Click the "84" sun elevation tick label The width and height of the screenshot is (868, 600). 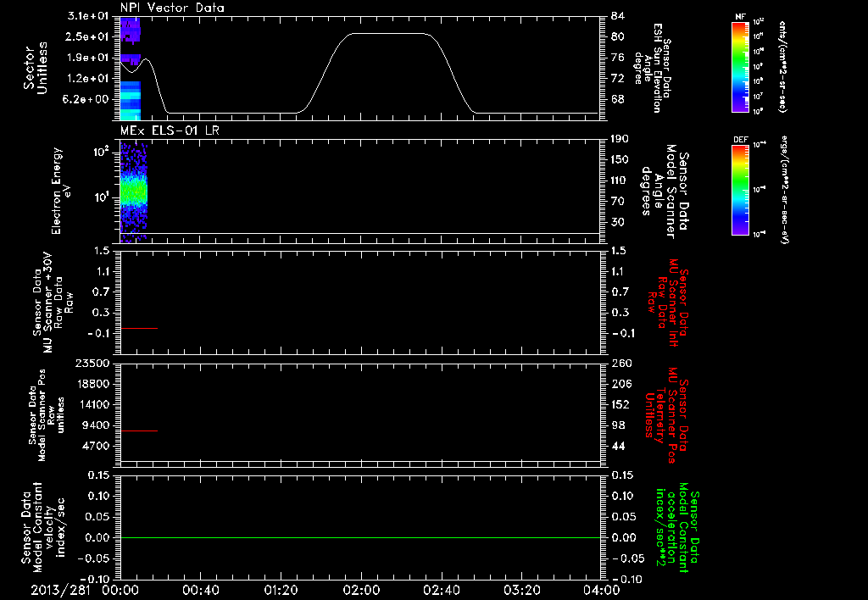(618, 15)
